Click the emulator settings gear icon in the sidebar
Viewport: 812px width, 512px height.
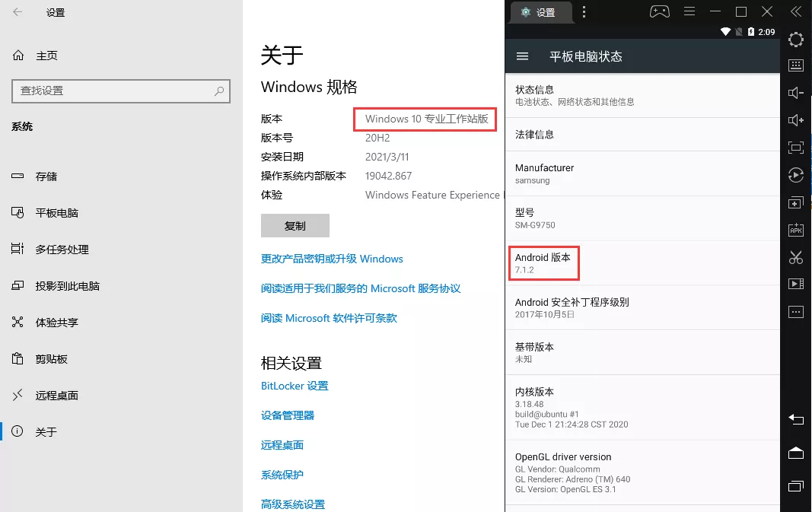796,40
